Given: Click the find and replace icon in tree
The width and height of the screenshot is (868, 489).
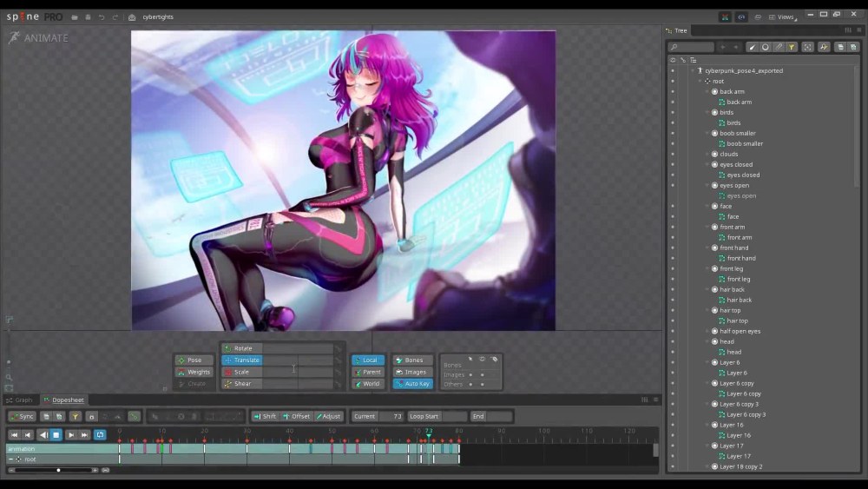Looking at the screenshot, I should pyautogui.click(x=824, y=47).
